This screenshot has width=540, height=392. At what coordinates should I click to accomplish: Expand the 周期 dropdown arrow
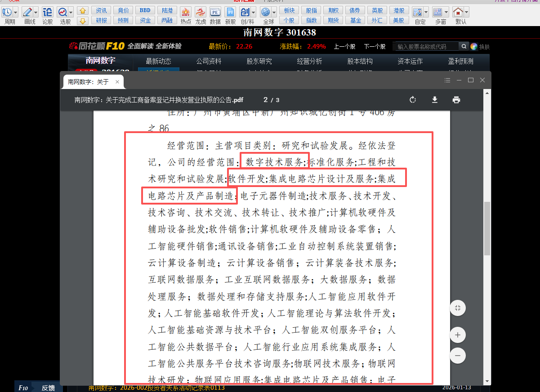pyautogui.click(x=16, y=12)
